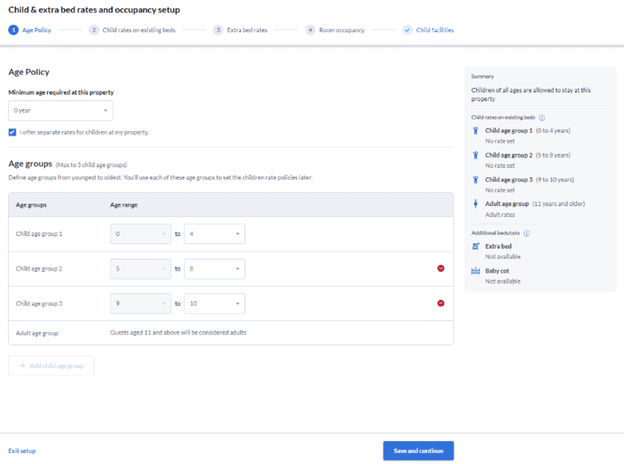Go to Room occupancy step
This screenshot has height=464, width=624.
click(x=335, y=30)
